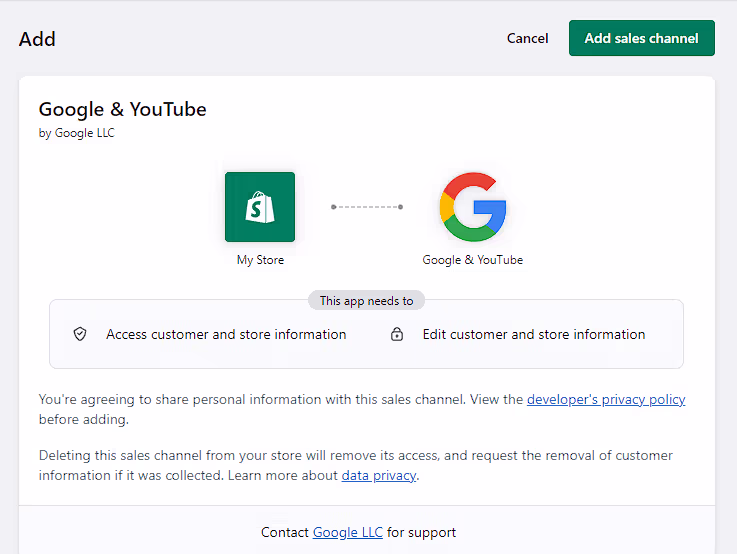
Task: Click the 'This app needs to' badge
Action: click(x=367, y=301)
